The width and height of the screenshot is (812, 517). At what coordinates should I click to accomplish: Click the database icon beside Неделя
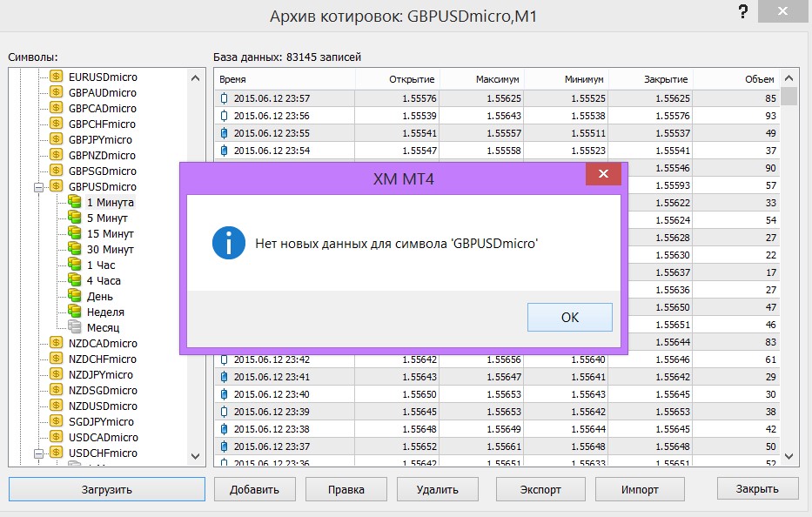coord(75,312)
